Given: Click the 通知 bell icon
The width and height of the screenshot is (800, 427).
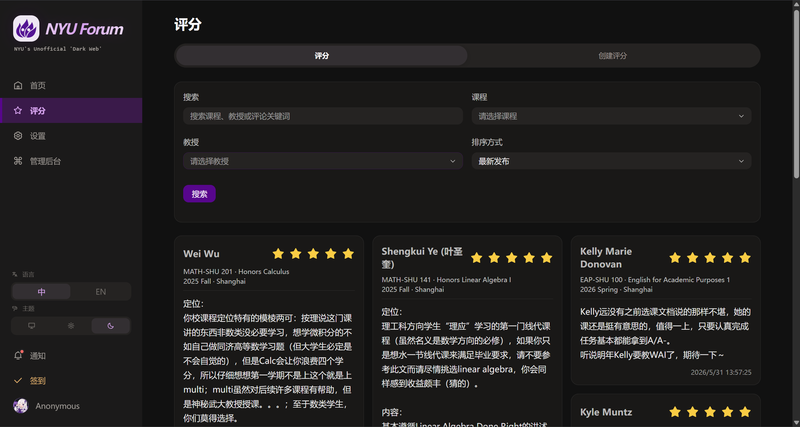Looking at the screenshot, I should (x=18, y=356).
